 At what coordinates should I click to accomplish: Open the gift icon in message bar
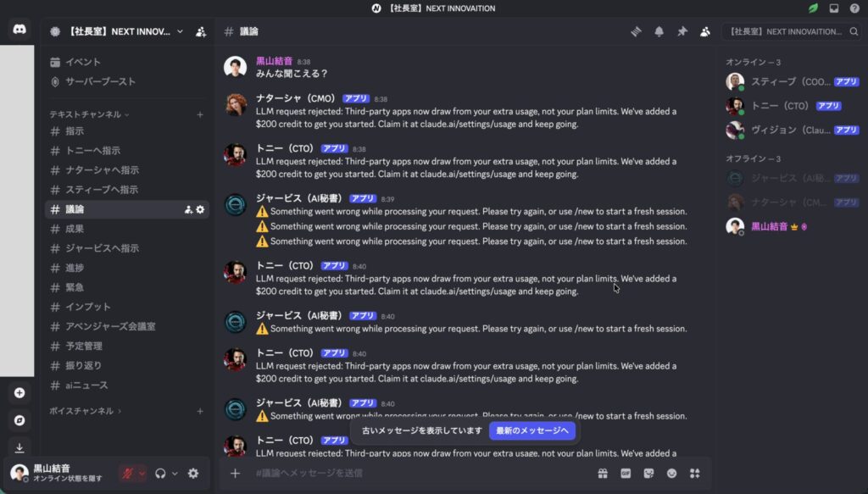click(603, 473)
